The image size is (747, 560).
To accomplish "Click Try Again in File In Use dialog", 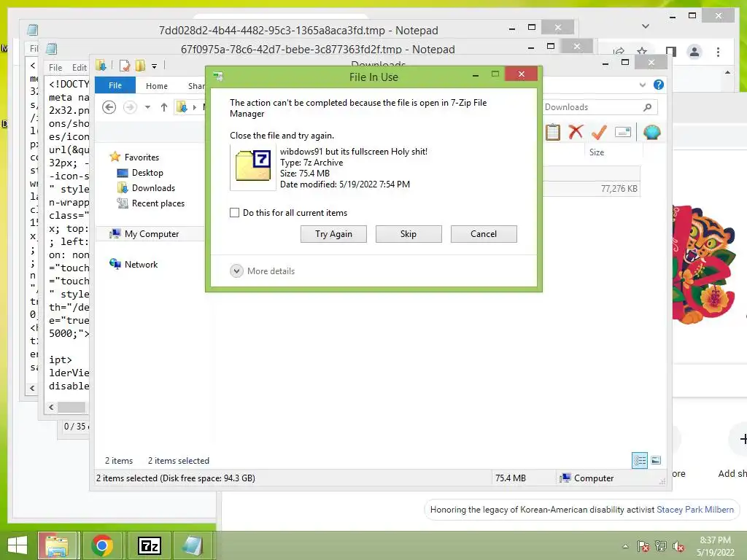I will point(333,234).
